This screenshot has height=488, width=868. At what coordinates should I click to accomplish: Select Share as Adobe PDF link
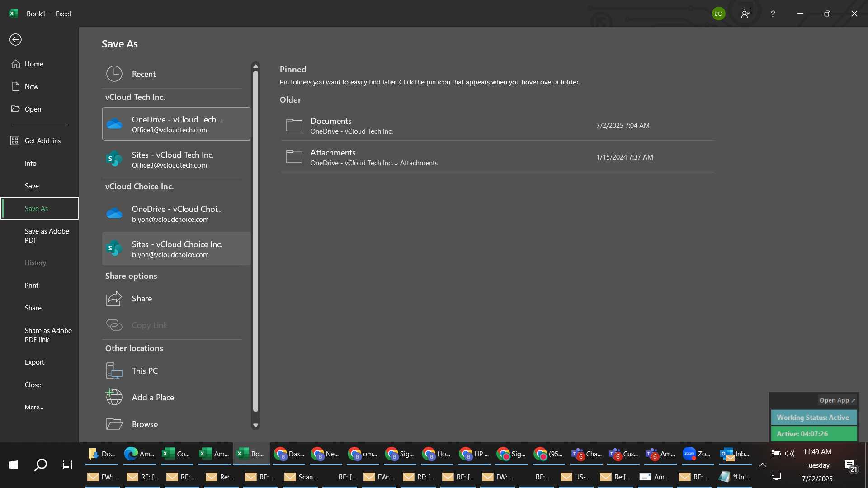(39, 335)
